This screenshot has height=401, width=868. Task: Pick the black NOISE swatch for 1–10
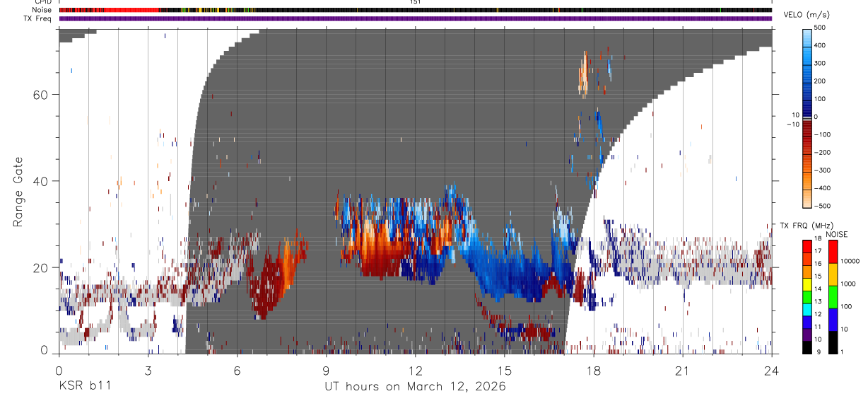tap(834, 342)
